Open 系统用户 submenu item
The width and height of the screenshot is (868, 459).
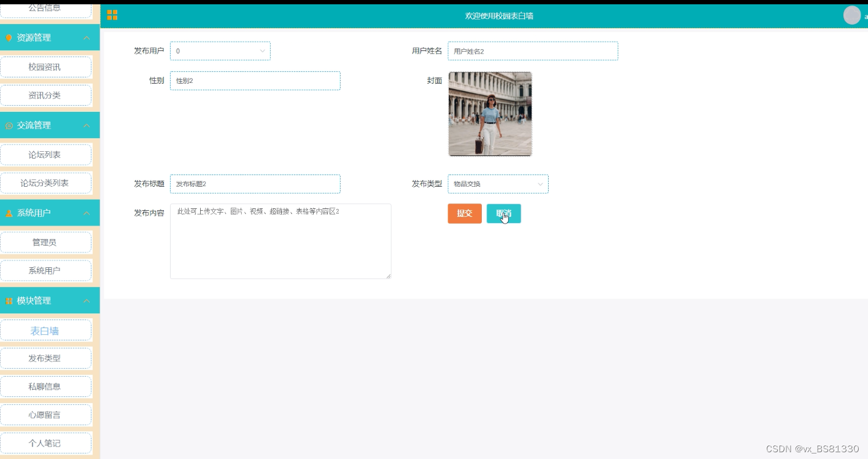(x=45, y=270)
